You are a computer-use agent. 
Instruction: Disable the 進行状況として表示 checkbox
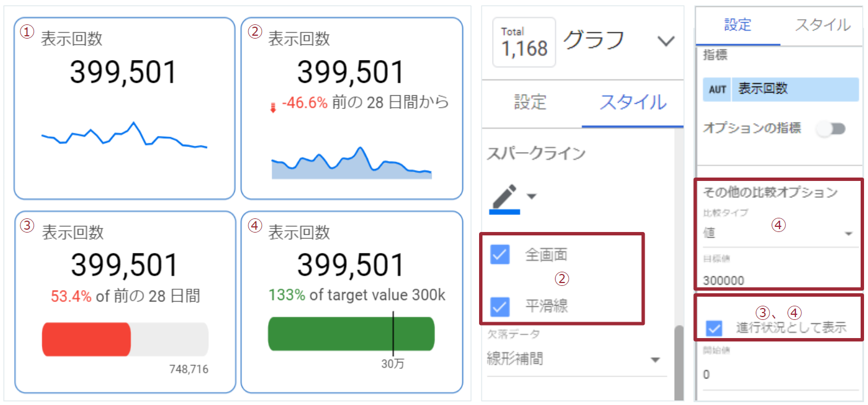714,328
